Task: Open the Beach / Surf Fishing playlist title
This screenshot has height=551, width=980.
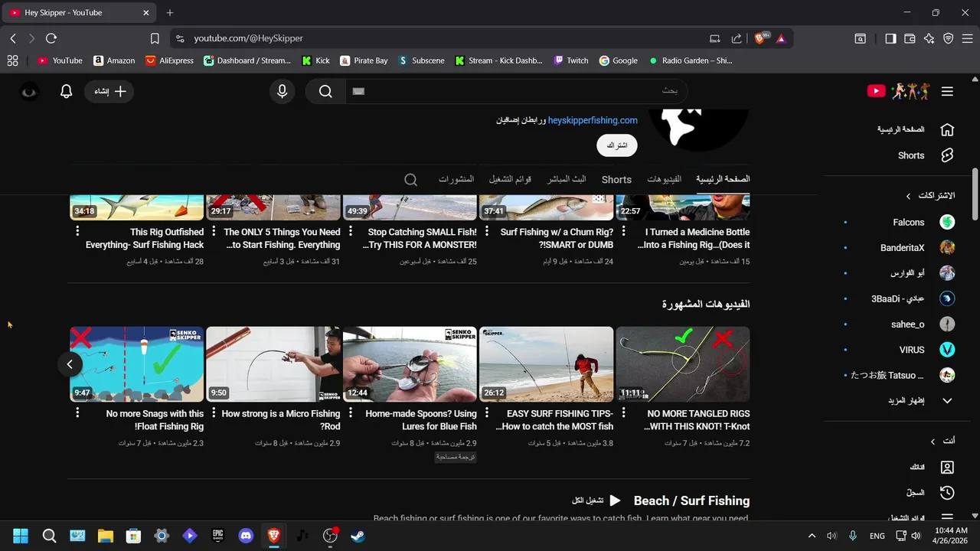Action: (691, 500)
